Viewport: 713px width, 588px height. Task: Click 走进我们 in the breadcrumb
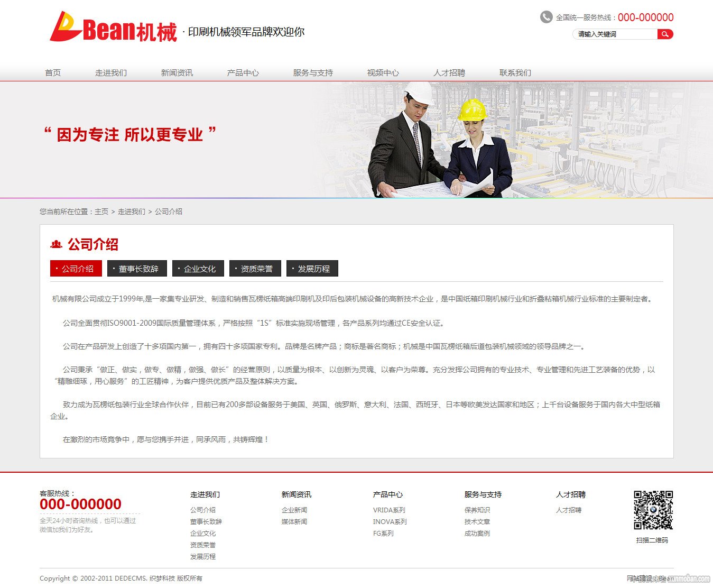point(132,212)
